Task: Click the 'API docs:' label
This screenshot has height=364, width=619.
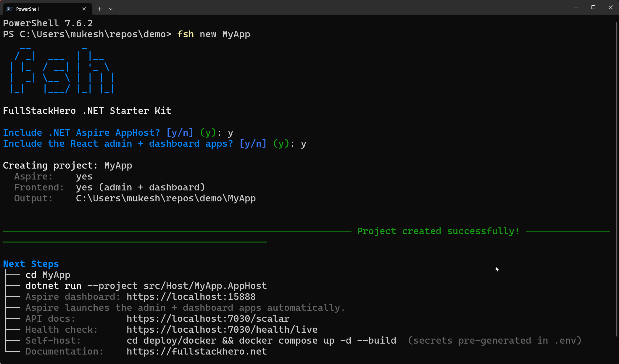Action: pos(50,319)
